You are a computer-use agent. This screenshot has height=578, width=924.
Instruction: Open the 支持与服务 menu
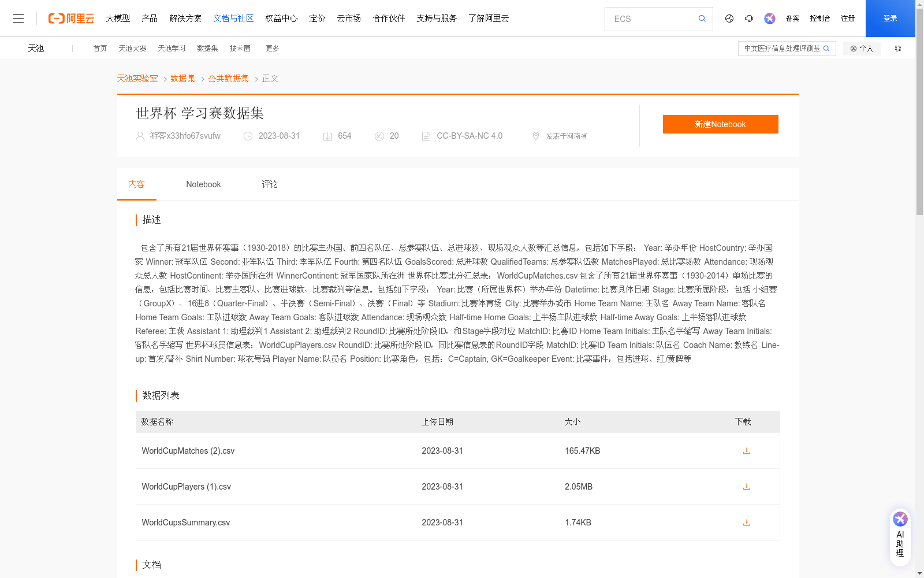click(x=437, y=18)
